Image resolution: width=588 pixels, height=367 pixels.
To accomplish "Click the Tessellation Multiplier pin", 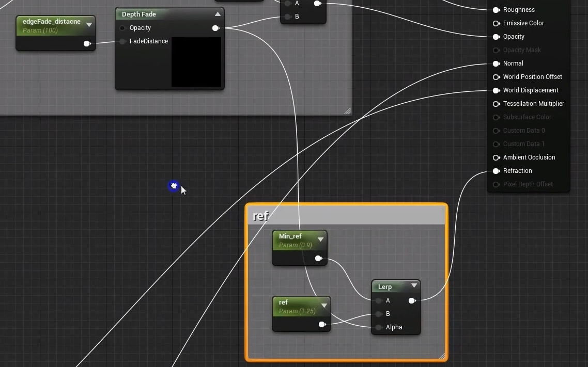I will (496, 104).
